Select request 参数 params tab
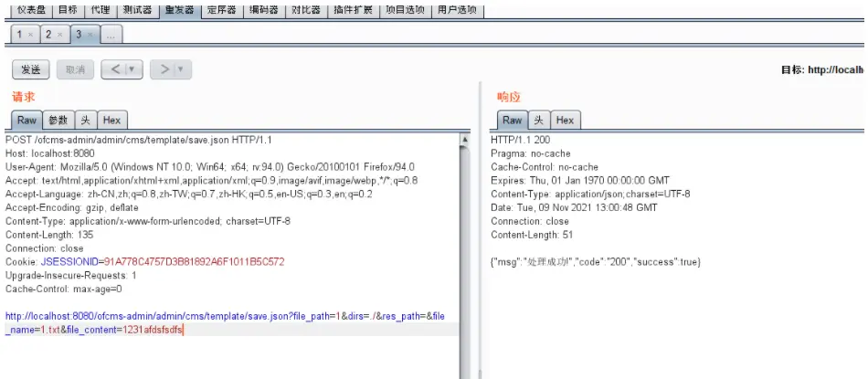Screen dimensions: 868x379 [x=58, y=120]
